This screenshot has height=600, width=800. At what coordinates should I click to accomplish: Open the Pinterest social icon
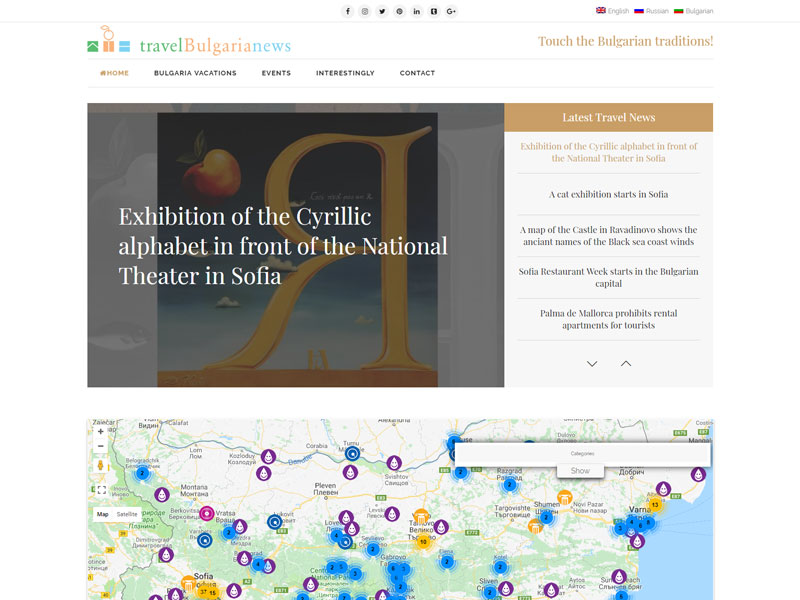point(399,11)
